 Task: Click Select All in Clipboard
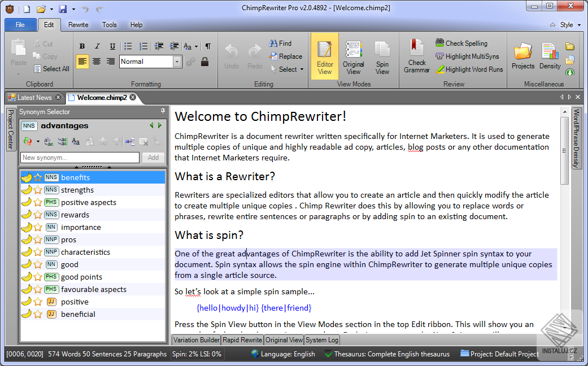click(51, 69)
